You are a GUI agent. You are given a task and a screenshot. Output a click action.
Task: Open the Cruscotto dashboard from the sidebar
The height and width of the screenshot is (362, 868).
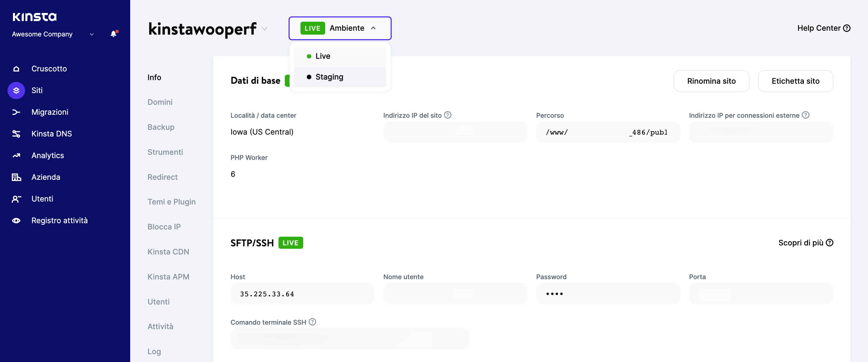point(16,69)
